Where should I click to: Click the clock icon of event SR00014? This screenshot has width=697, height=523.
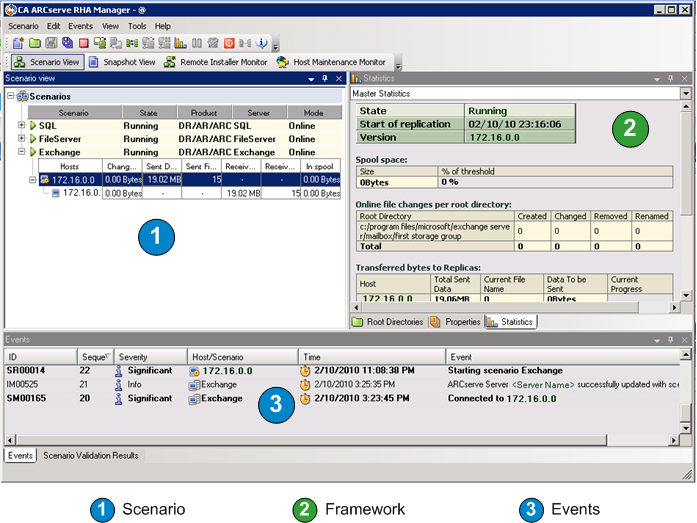[305, 371]
